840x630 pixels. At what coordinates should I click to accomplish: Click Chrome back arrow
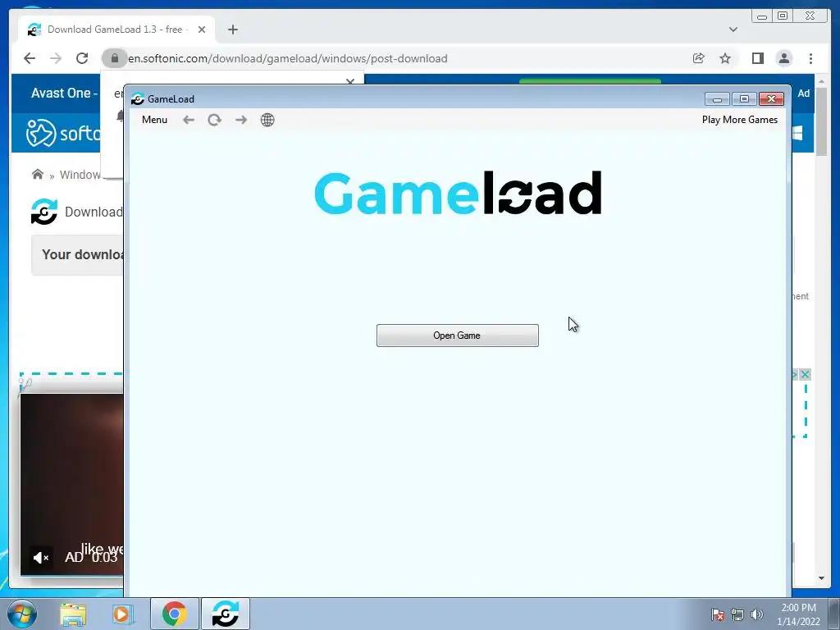30,58
